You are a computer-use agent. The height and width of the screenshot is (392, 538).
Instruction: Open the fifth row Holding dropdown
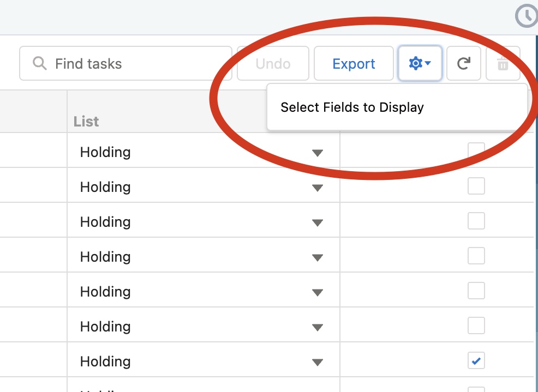click(318, 293)
